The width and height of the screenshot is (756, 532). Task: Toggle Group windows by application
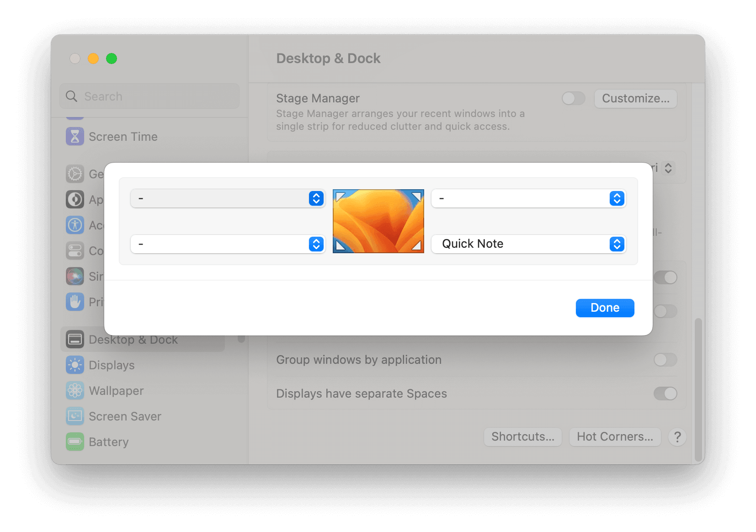(x=665, y=360)
